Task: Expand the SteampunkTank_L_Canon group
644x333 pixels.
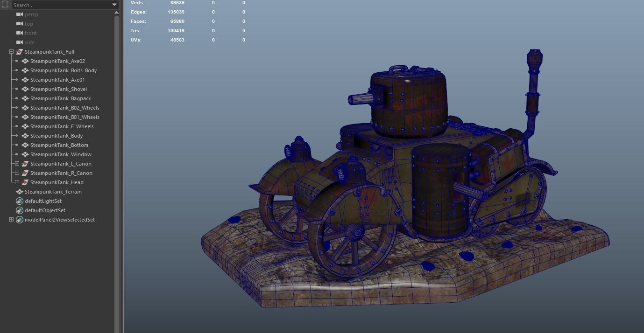Action: [17, 164]
